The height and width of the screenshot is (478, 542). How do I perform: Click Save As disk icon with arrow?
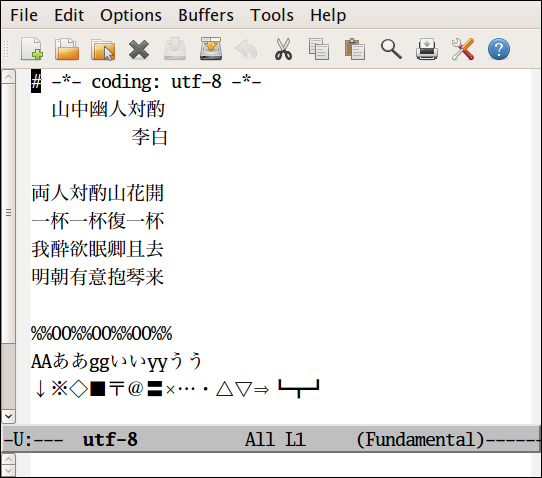click(211, 49)
